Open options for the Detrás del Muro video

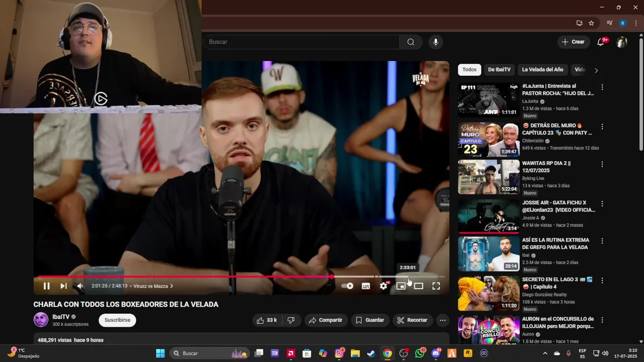pos(602,127)
